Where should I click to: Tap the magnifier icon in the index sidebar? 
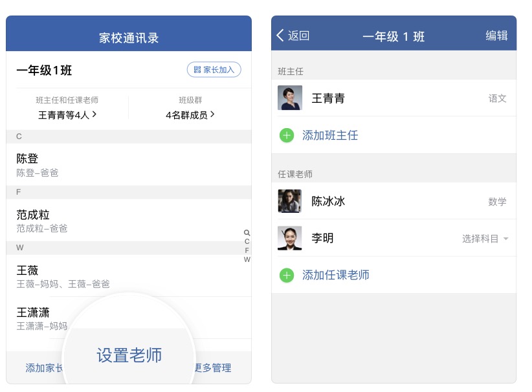tap(247, 233)
